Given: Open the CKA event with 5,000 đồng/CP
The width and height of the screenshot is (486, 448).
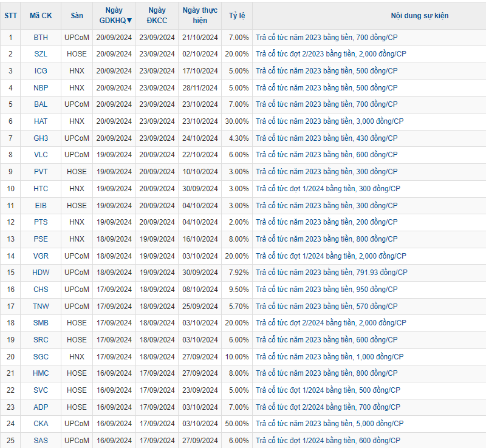Looking at the screenshot, I should 329,424.
